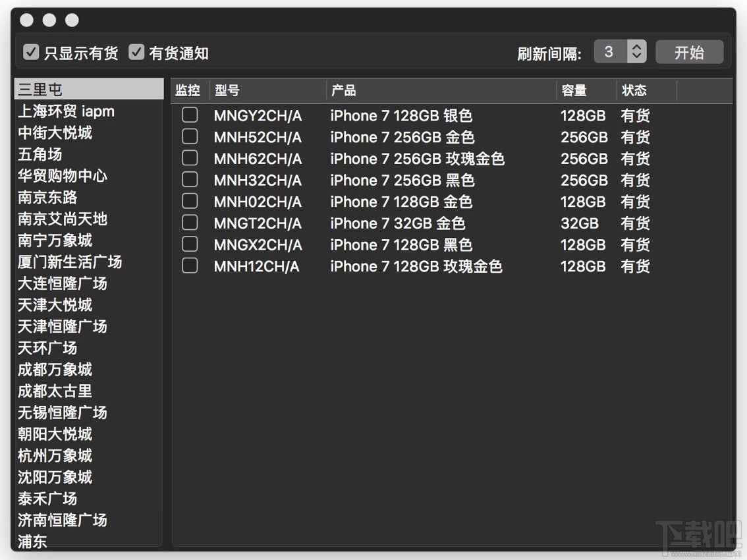Image resolution: width=747 pixels, height=560 pixels.
Task: Open the 浦东 store listing
Action: tap(32, 542)
